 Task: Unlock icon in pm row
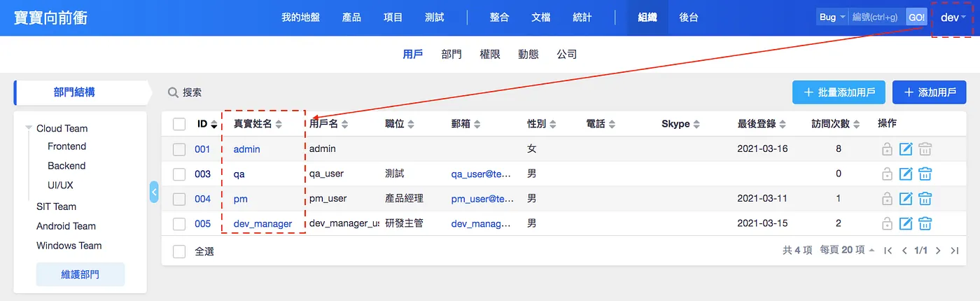click(886, 199)
